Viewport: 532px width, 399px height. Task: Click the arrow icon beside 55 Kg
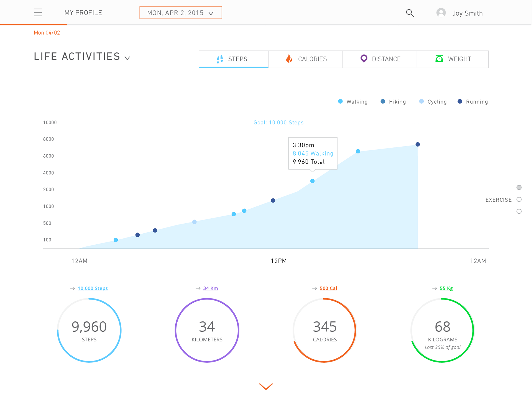pos(434,288)
